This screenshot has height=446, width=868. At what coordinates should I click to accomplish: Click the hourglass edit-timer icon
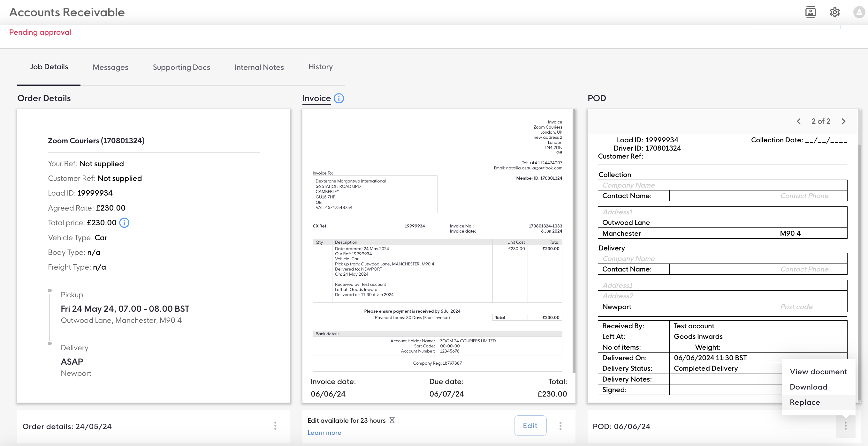[x=392, y=420]
